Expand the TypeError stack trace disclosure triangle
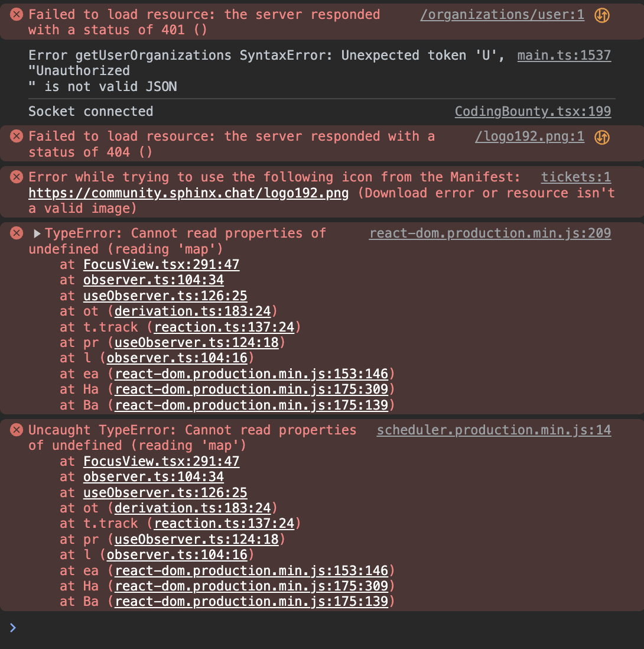The image size is (644, 649). pyautogui.click(x=38, y=233)
